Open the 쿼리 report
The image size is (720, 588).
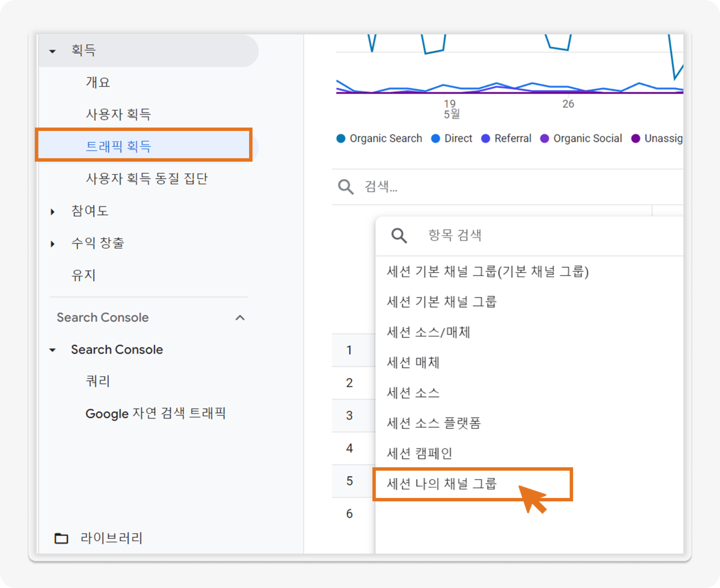point(98,381)
